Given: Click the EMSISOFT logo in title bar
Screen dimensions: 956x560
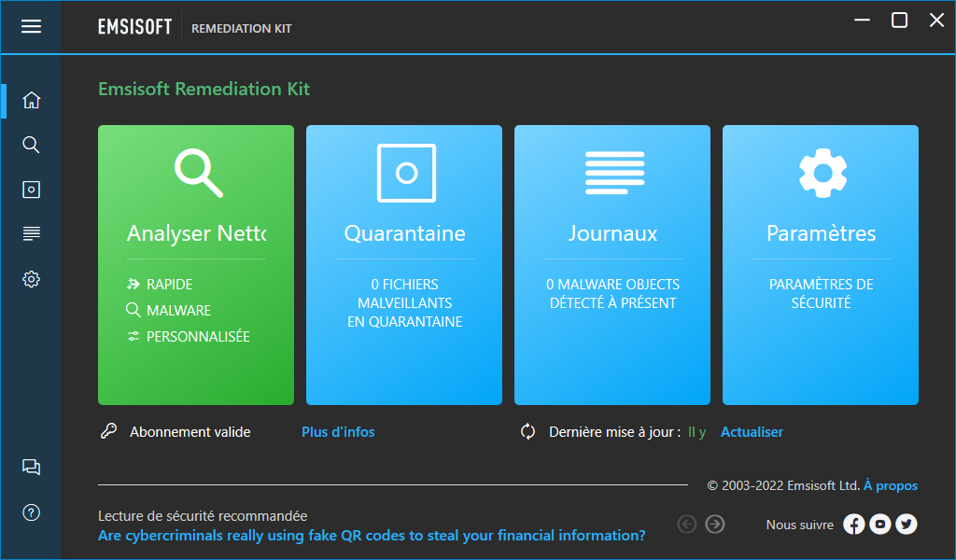Looking at the screenshot, I should pos(134,27).
